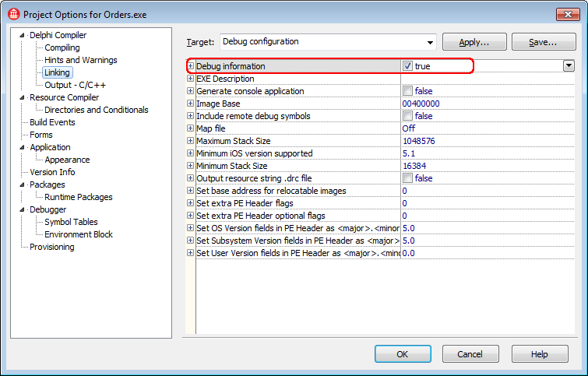Enable Generate console application checkbox
This screenshot has height=376, width=588.
click(407, 91)
